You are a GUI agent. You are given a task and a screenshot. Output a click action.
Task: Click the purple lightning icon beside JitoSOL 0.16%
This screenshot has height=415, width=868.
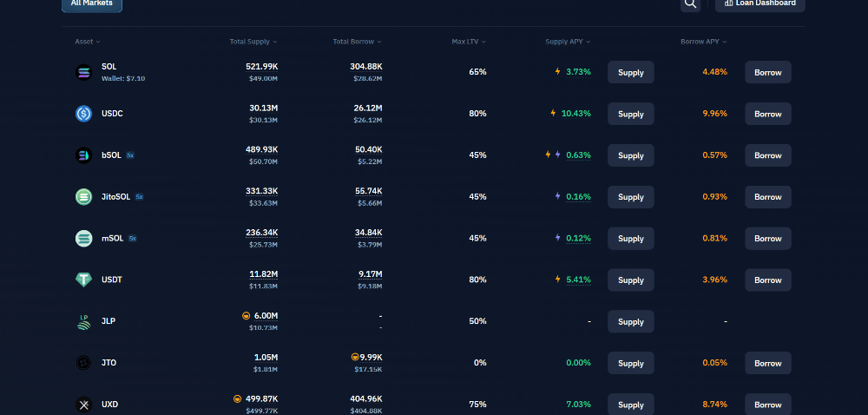pos(558,196)
